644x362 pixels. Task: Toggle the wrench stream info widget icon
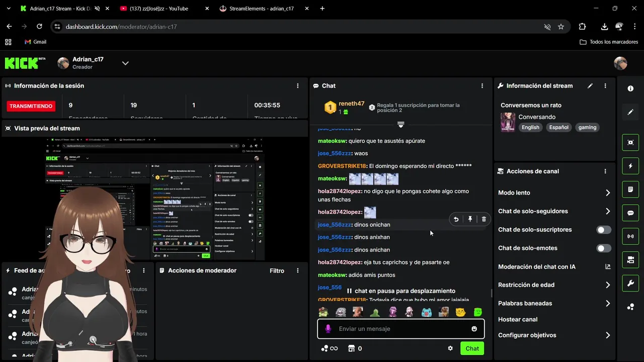click(630, 283)
